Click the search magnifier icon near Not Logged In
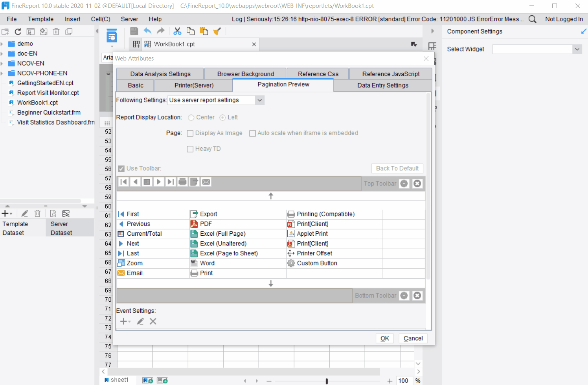Screen dimensions: 588x385 pos(532,18)
